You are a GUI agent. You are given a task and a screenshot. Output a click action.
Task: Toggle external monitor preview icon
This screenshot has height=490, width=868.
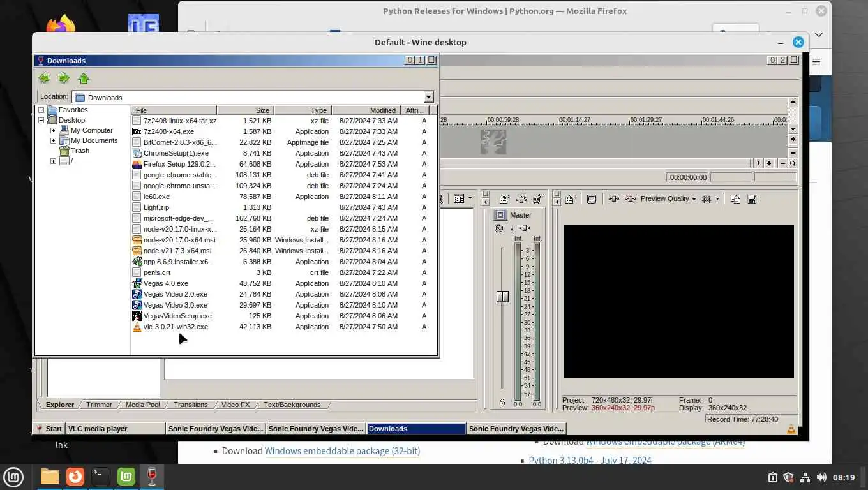pyautogui.click(x=592, y=199)
